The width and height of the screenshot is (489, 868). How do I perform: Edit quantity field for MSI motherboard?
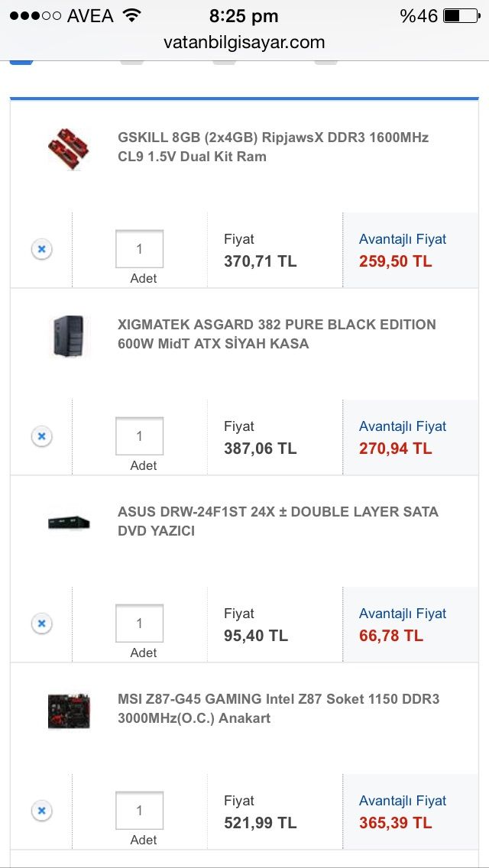click(x=139, y=811)
